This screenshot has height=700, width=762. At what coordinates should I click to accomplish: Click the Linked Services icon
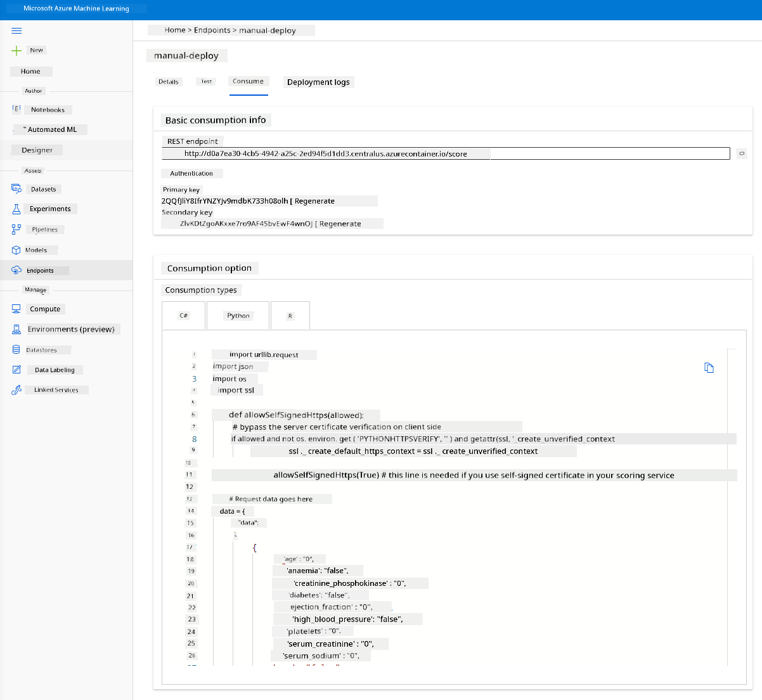click(x=16, y=390)
